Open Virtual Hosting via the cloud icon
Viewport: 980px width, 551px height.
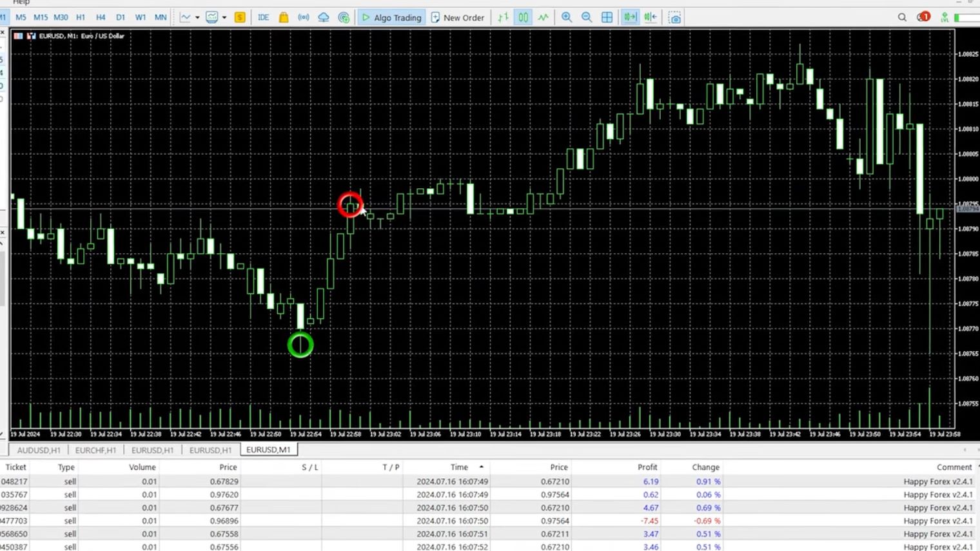323,17
